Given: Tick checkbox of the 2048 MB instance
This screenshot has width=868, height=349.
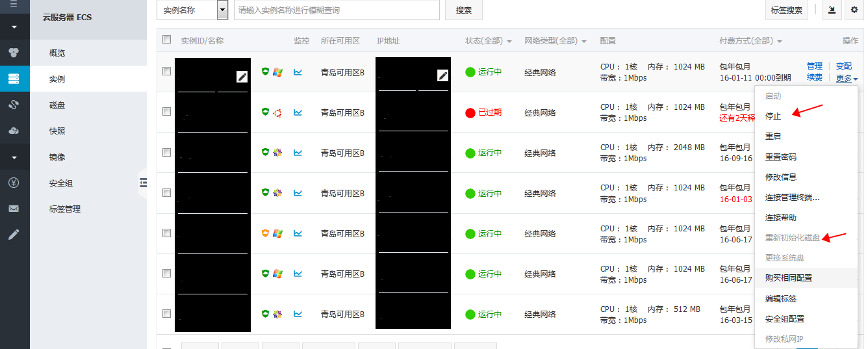Looking at the screenshot, I should pos(166,152).
